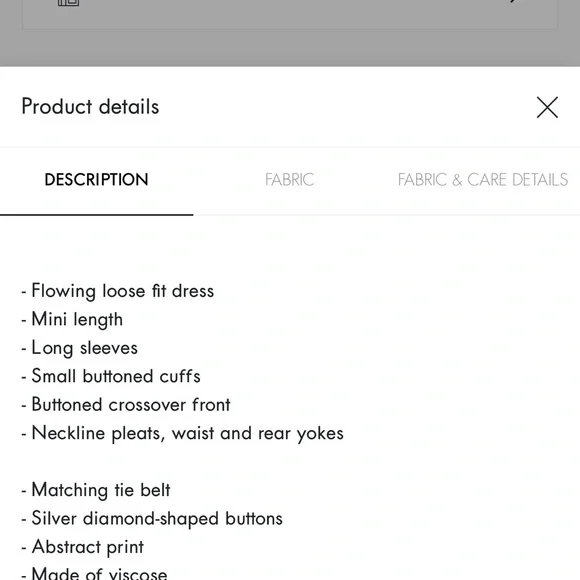The width and height of the screenshot is (580, 580).
Task: Click the 'Long sleeves' description line
Action: [80, 348]
